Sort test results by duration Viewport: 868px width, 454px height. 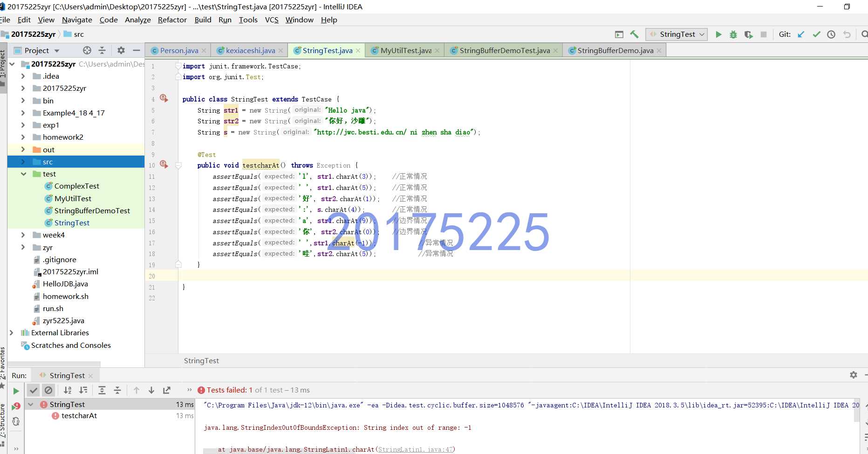[83, 390]
